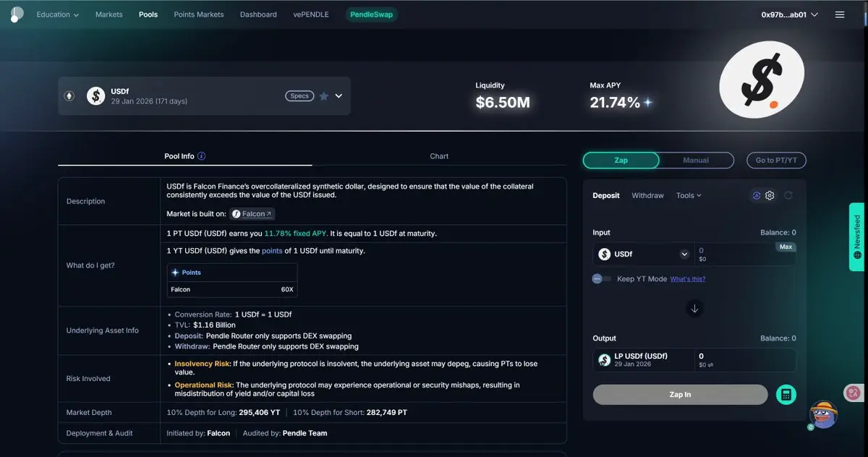
Task: Open the Pools page
Action: coord(148,14)
